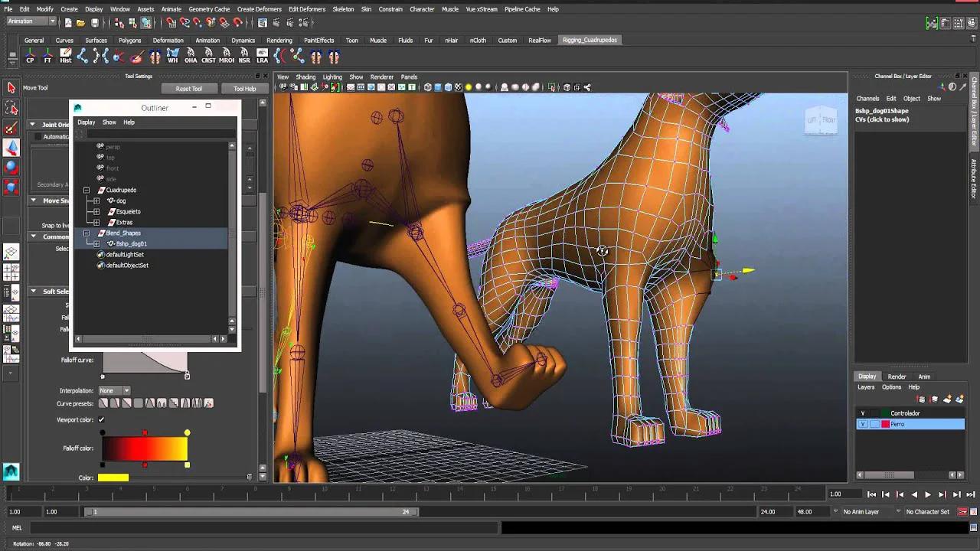This screenshot has width=980, height=551.
Task: Uncheck the Viewport color checkbox
Action: [102, 419]
